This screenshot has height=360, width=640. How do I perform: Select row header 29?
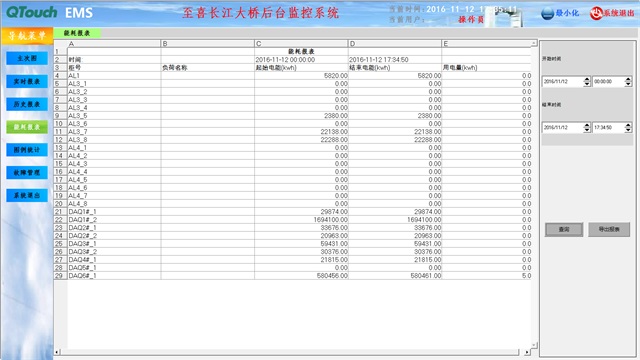[x=60, y=276]
